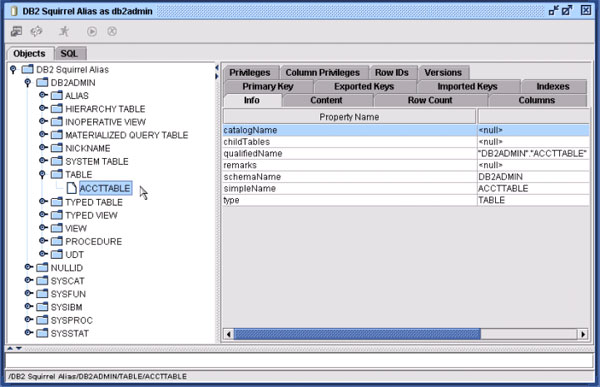Select the VIEW tree item
This screenshot has height=387, width=600.
76,229
